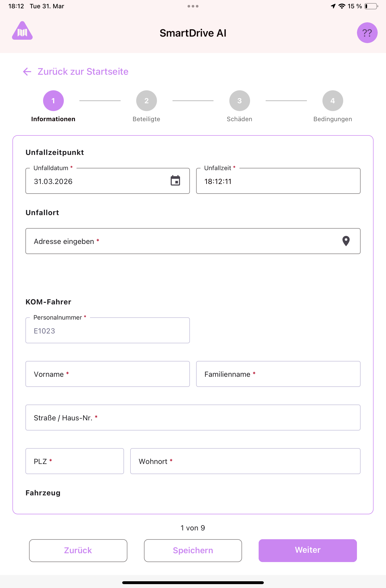Focus the Vorname input field
The height and width of the screenshot is (588, 386).
coord(107,374)
